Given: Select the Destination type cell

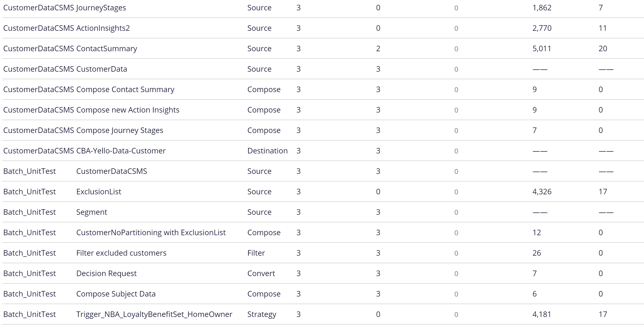Looking at the screenshot, I should (268, 151).
